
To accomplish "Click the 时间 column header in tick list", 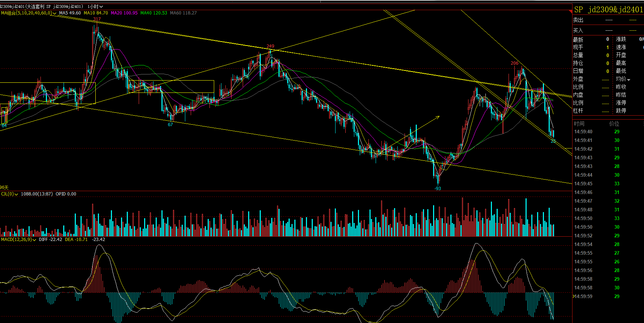I will [x=579, y=124].
